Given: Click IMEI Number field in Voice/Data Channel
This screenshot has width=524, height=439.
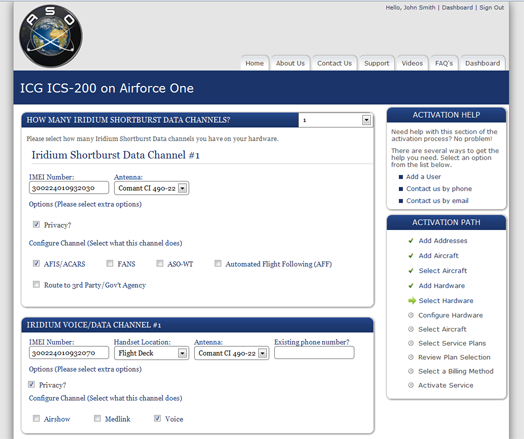Looking at the screenshot, I should 69,353.
